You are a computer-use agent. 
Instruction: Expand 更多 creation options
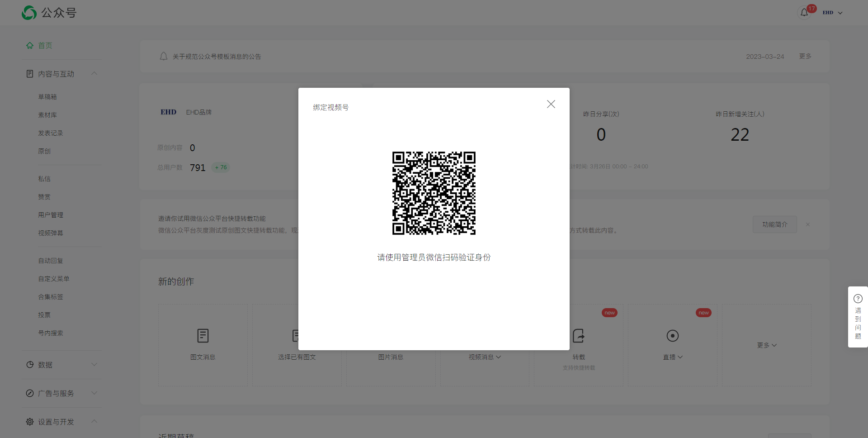pos(767,345)
